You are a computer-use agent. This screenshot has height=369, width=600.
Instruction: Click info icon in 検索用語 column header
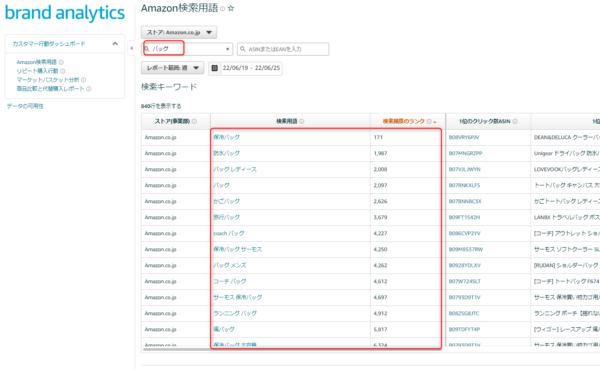pyautogui.click(x=302, y=121)
